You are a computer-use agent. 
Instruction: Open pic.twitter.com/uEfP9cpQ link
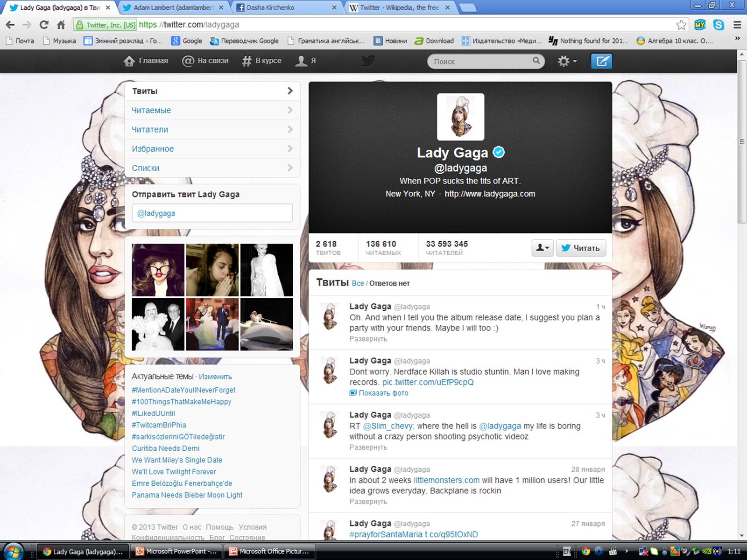428,382
